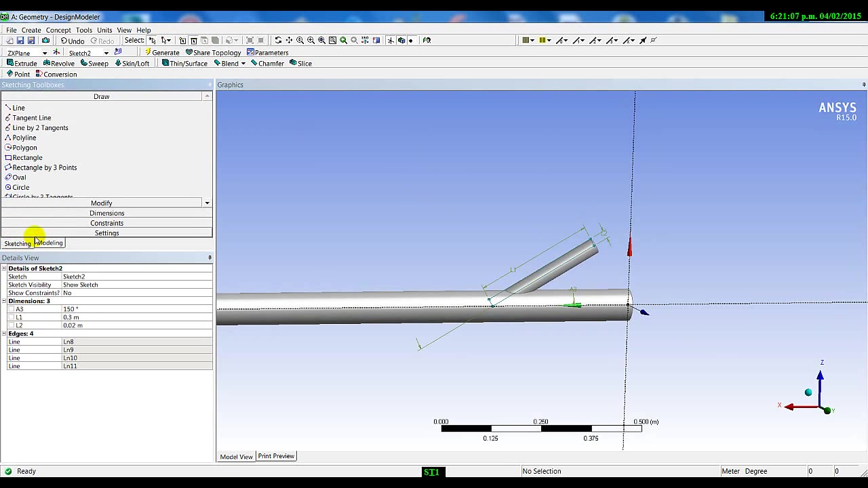Expand the Constraints toolbox section
The height and width of the screenshot is (488, 868).
[x=106, y=223]
